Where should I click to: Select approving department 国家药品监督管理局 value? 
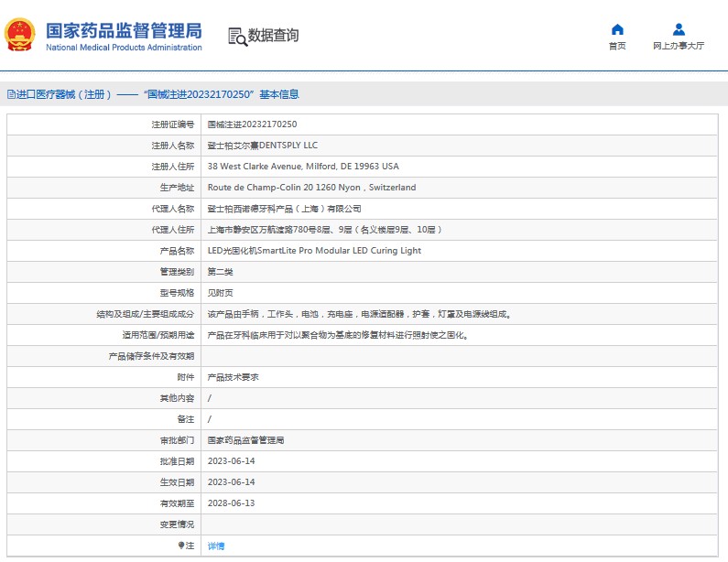[x=245, y=440]
